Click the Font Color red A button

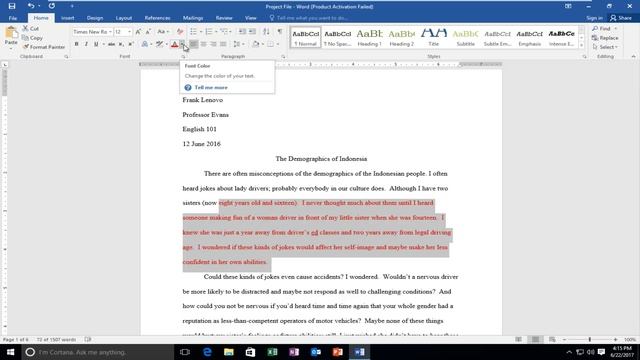[x=175, y=44]
